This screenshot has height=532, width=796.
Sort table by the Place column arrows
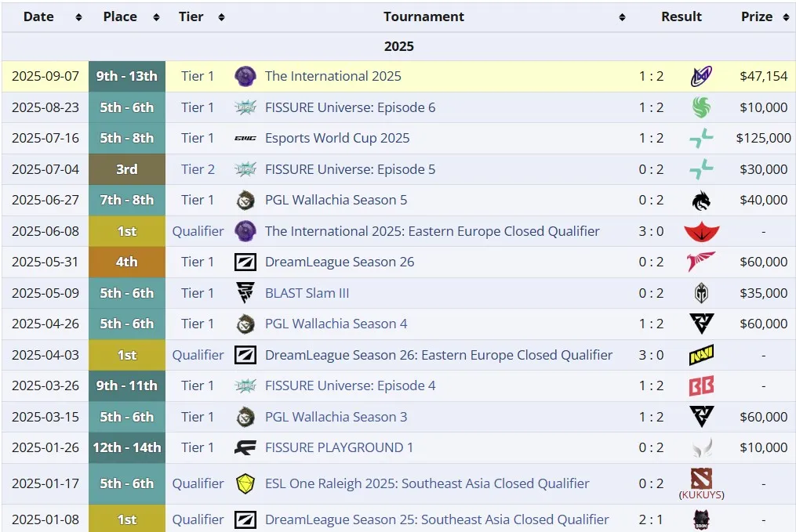[x=156, y=17]
